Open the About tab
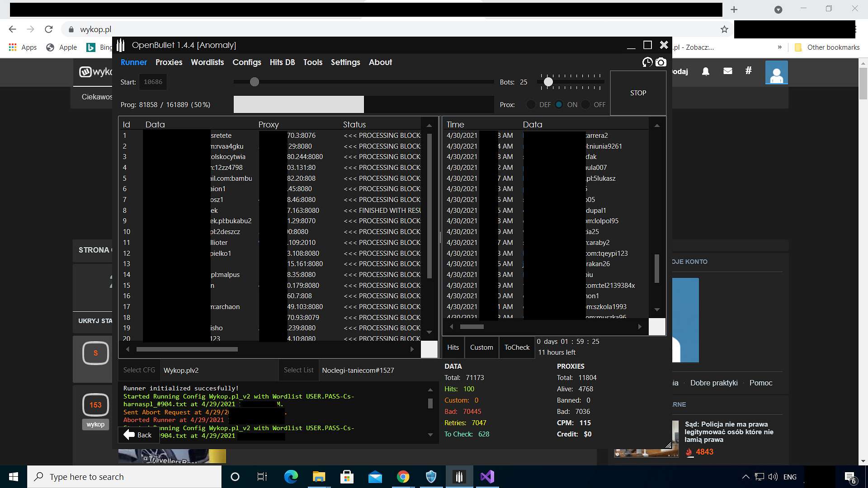Screen dimensions: 868x488 point(380,62)
